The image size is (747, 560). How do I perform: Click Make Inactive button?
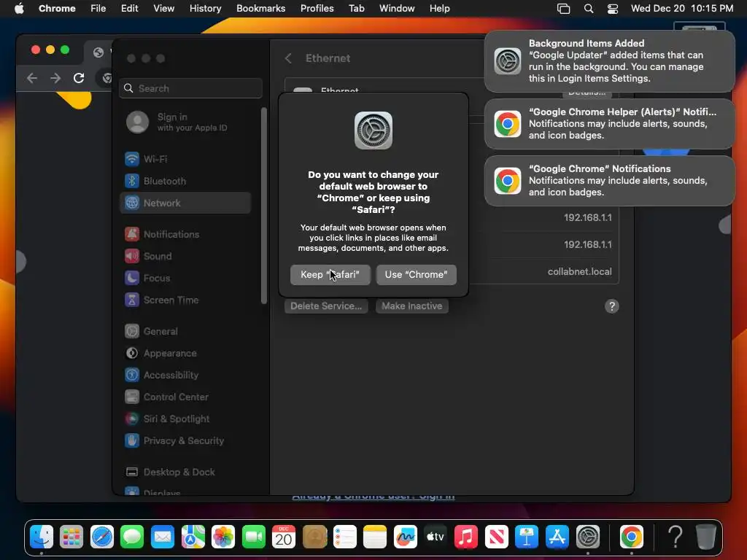click(x=411, y=306)
